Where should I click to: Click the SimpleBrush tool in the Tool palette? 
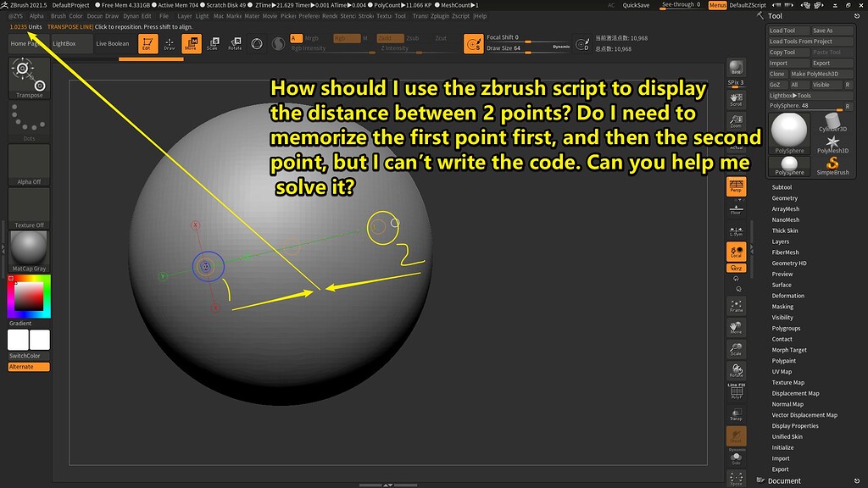click(x=832, y=164)
